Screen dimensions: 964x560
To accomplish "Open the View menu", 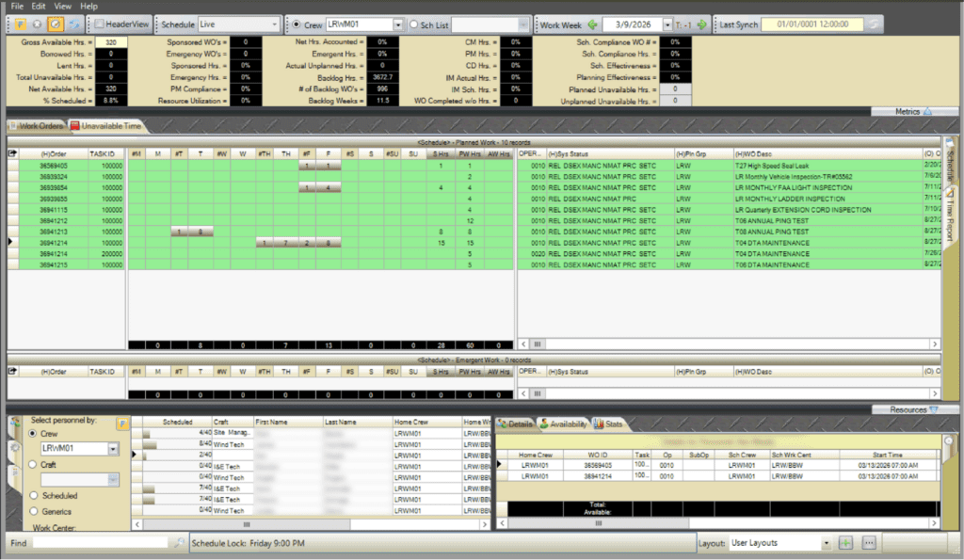I will coord(62,6).
